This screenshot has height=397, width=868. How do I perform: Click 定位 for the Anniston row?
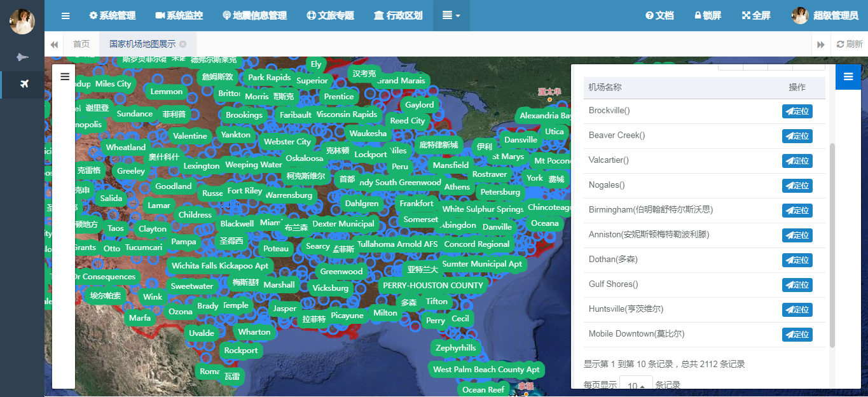[x=797, y=235]
